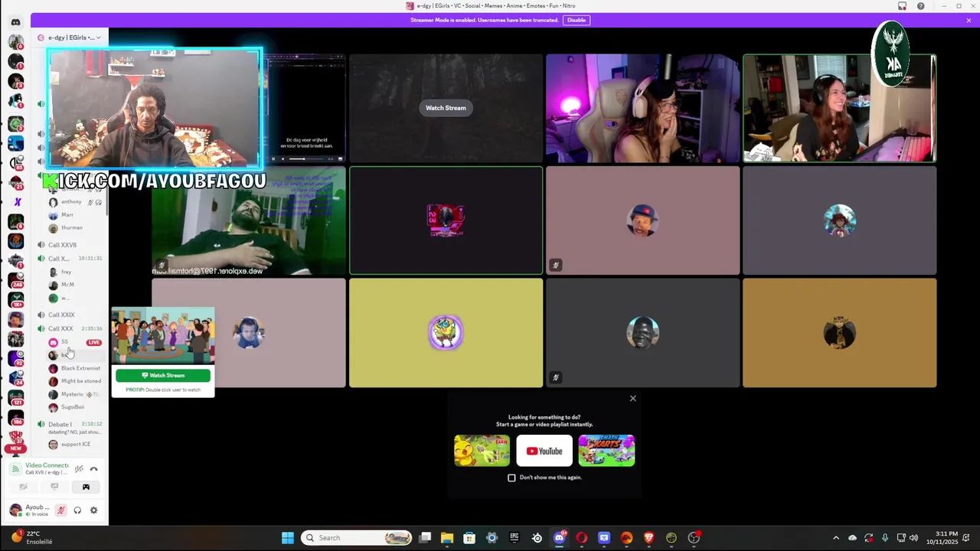Select user Might be stoned
This screenshot has width=980, height=551.
click(x=75, y=381)
